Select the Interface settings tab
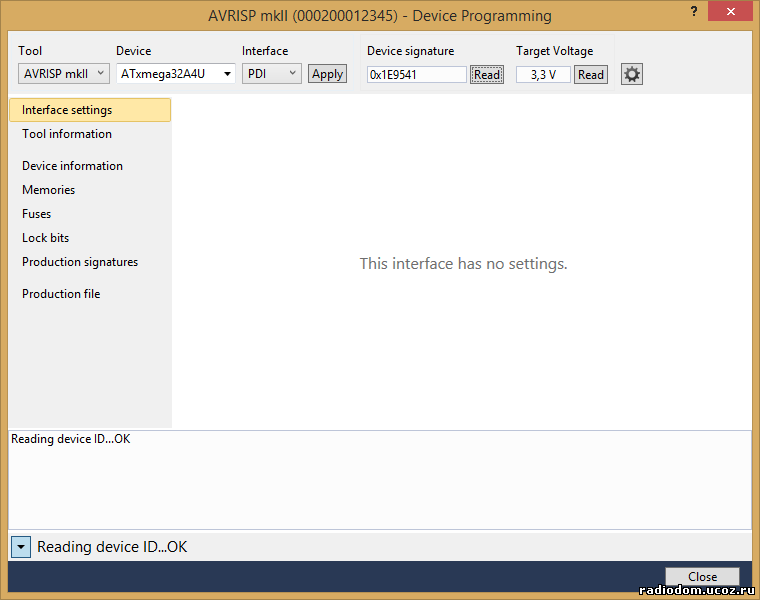760x600 pixels. click(90, 110)
